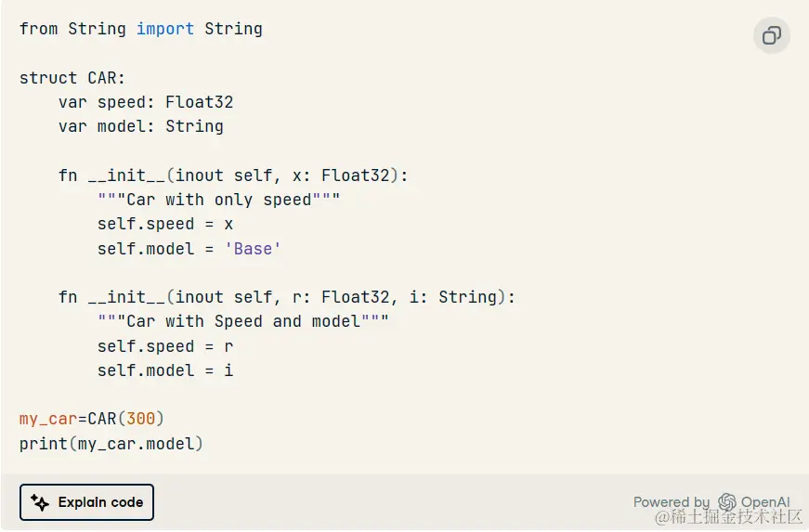The image size is (809, 532).
Task: Click the orange number 300
Action: click(x=141, y=419)
